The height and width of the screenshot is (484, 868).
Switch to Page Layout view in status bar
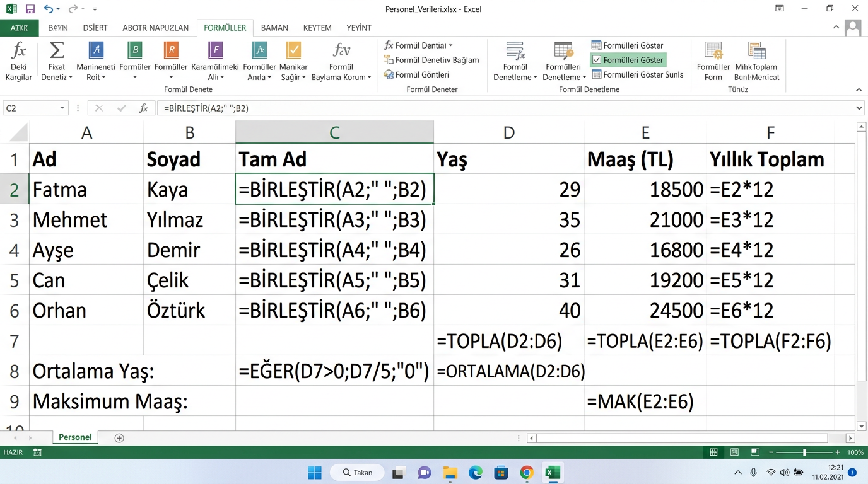(734, 452)
